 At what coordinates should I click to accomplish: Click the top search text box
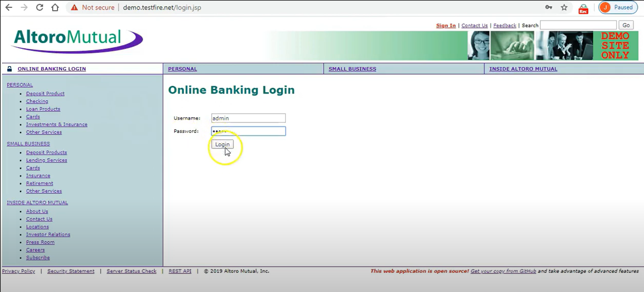[x=578, y=25]
